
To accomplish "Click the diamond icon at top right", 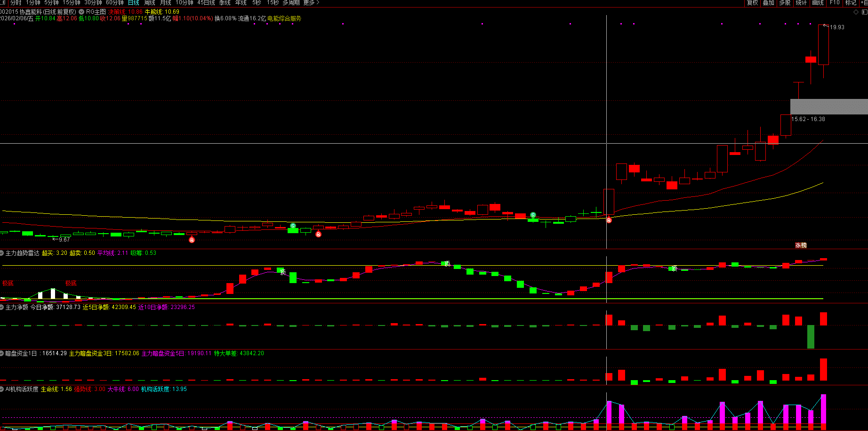I will (x=856, y=12).
